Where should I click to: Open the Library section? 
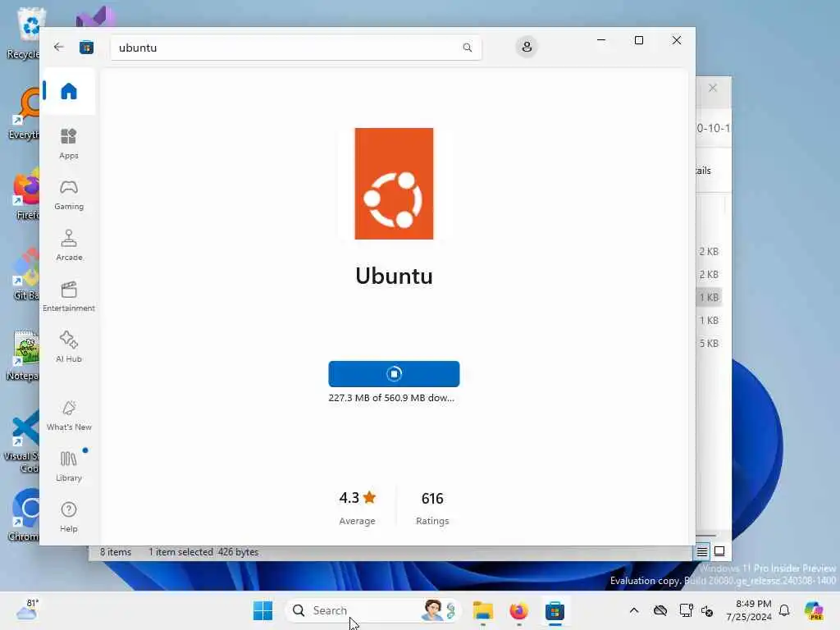69,466
